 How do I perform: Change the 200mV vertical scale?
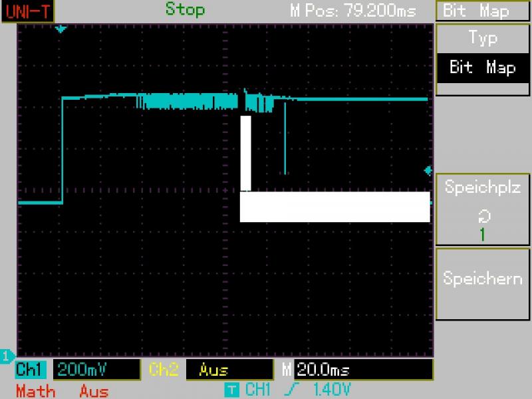click(96, 370)
